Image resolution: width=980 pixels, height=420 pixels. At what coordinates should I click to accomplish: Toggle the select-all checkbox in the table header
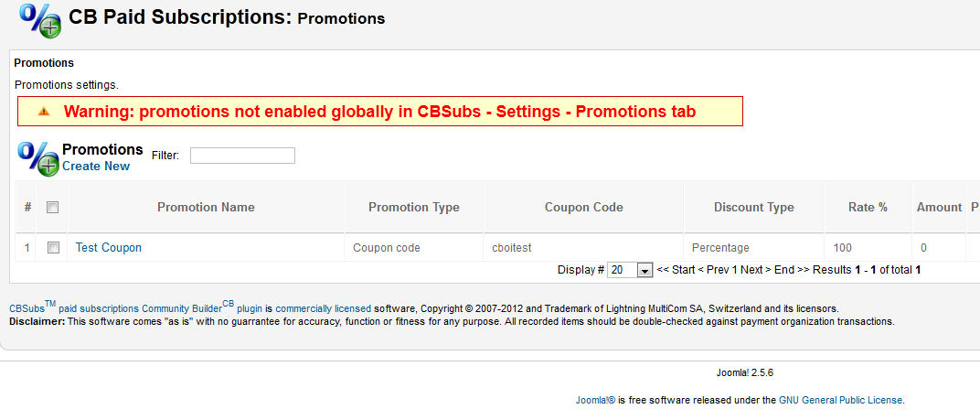pyautogui.click(x=52, y=207)
